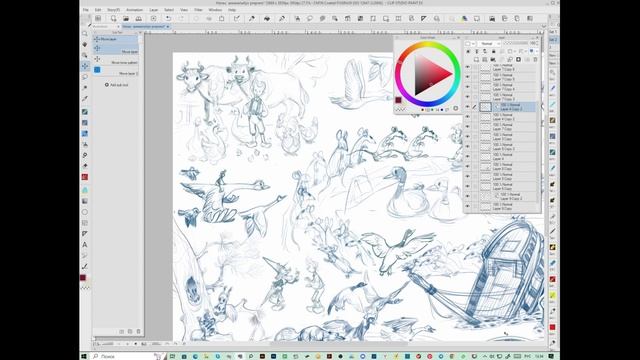Select the Move layer sub tool group tab

point(116,39)
